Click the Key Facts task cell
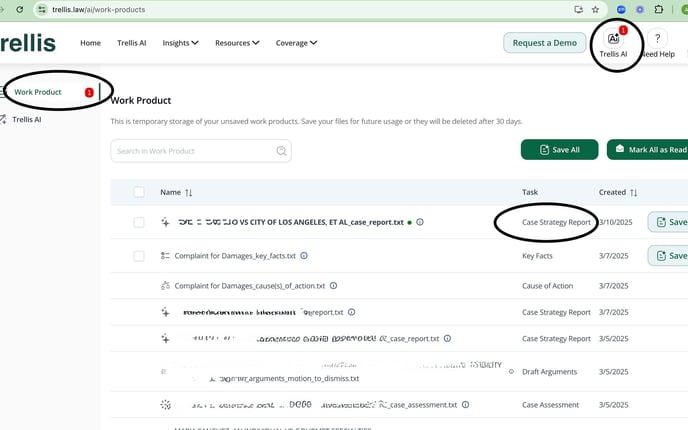The width and height of the screenshot is (688, 430). coord(537,256)
